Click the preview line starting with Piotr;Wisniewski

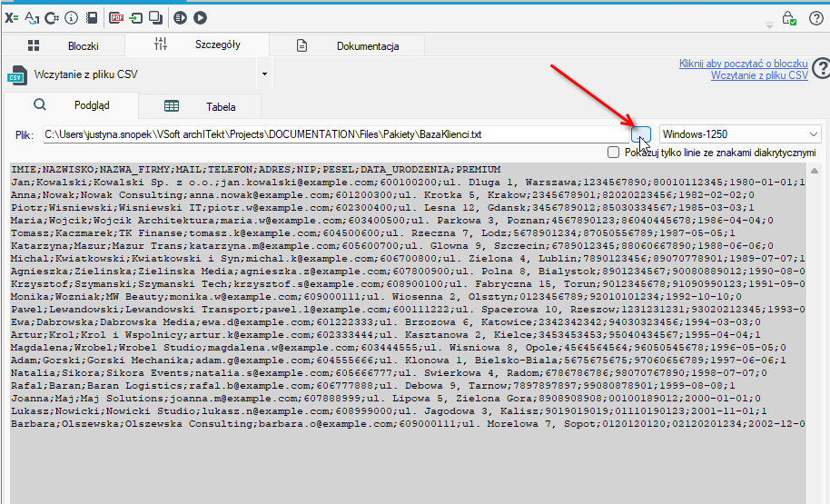coord(382,208)
